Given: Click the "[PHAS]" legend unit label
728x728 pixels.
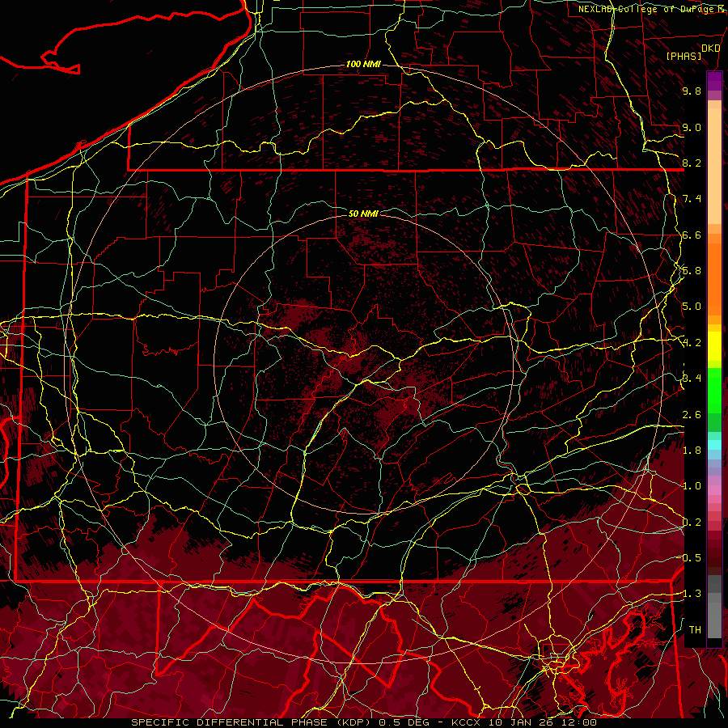Looking at the screenshot, I should pyautogui.click(x=684, y=57).
